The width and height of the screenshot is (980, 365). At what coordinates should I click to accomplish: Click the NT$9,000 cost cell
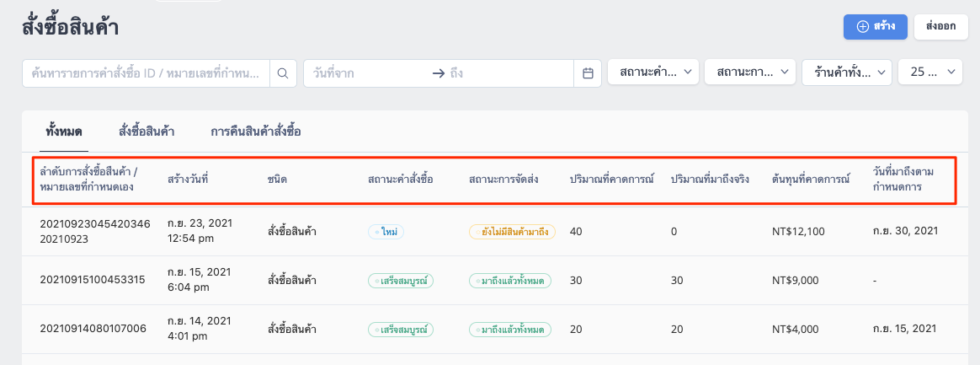[x=795, y=281]
